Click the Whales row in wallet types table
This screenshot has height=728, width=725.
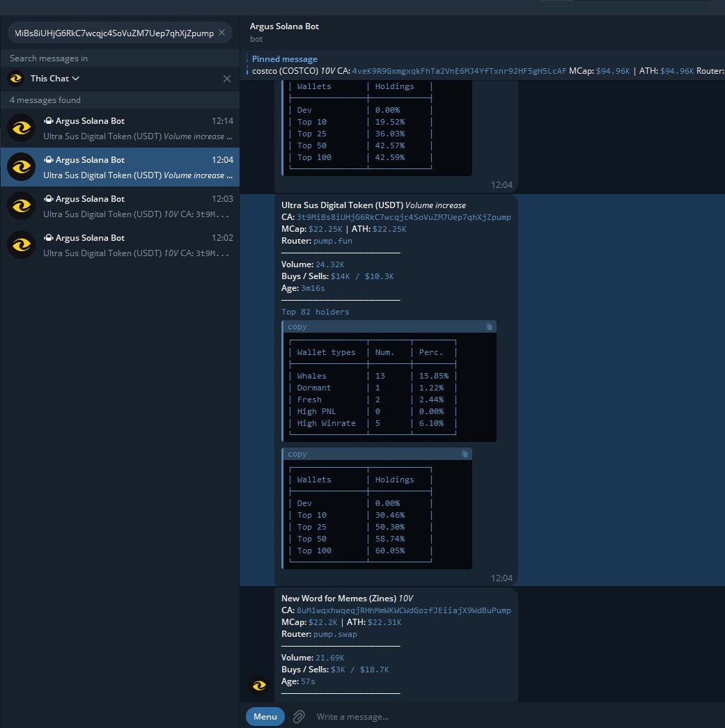373,376
